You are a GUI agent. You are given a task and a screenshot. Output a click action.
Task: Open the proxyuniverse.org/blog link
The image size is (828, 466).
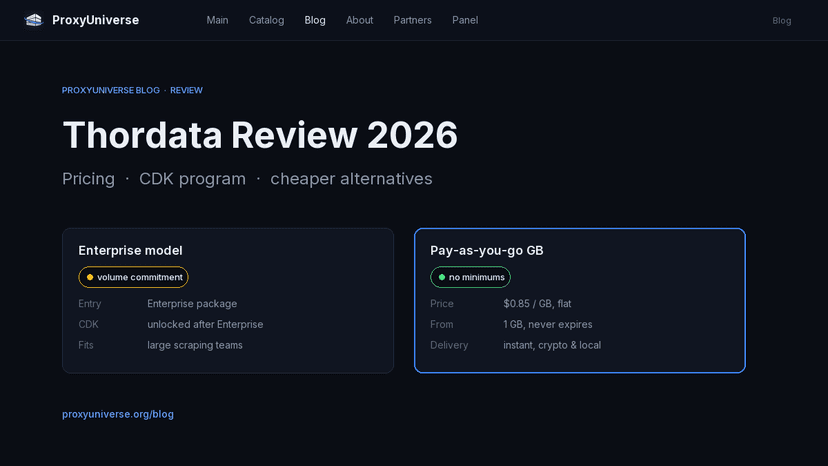(118, 414)
